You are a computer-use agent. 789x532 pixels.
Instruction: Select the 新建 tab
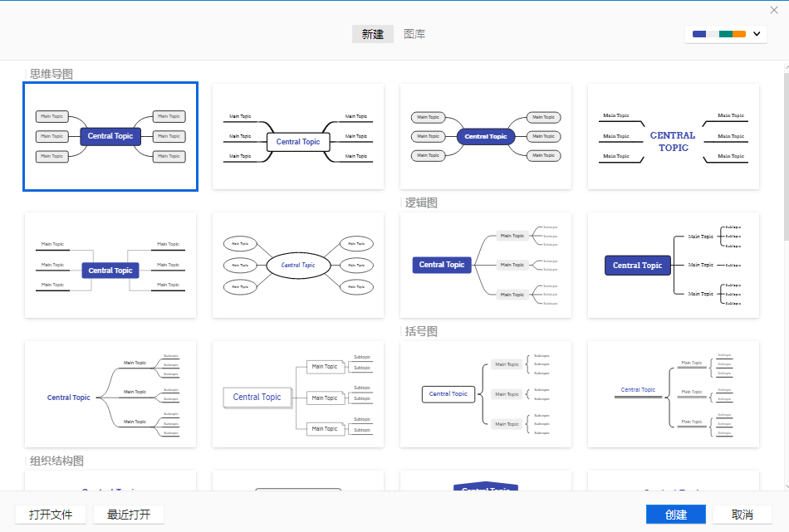click(x=372, y=34)
